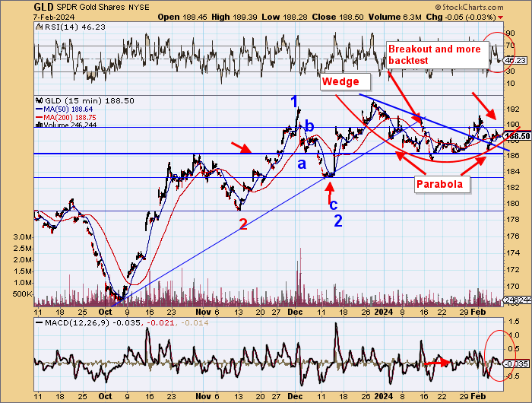Click the volume bar icon before Volume 246,244
The height and width of the screenshot is (403, 532).
pyautogui.click(x=39, y=125)
